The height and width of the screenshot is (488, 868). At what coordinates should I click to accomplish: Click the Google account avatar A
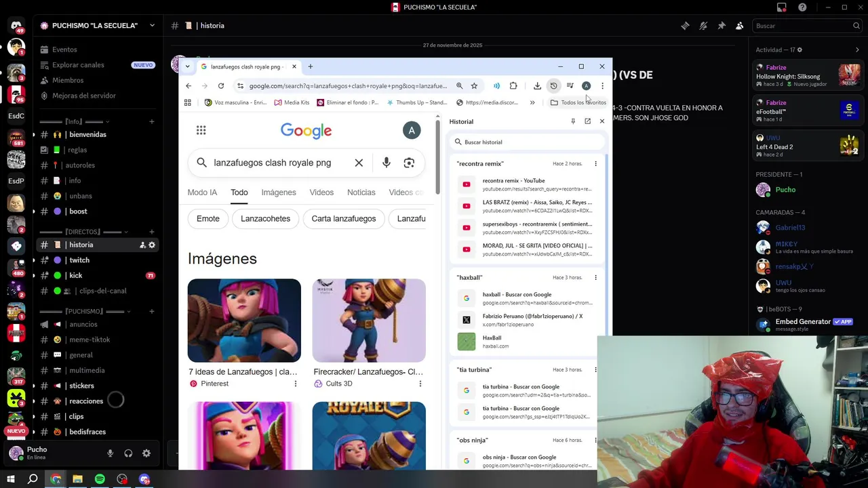click(412, 130)
